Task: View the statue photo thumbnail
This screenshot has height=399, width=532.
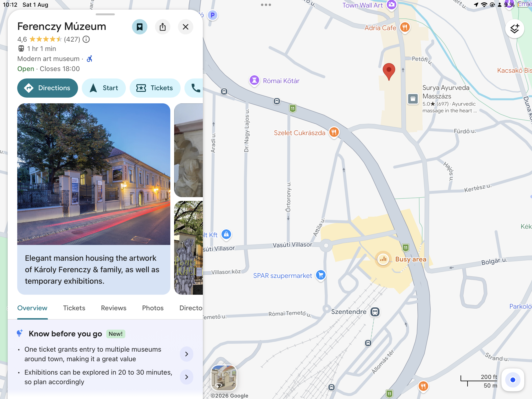Action: click(188, 150)
